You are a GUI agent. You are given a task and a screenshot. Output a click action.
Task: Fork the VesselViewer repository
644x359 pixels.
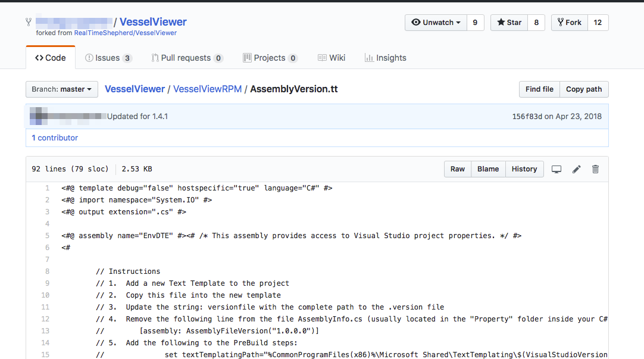coord(569,23)
